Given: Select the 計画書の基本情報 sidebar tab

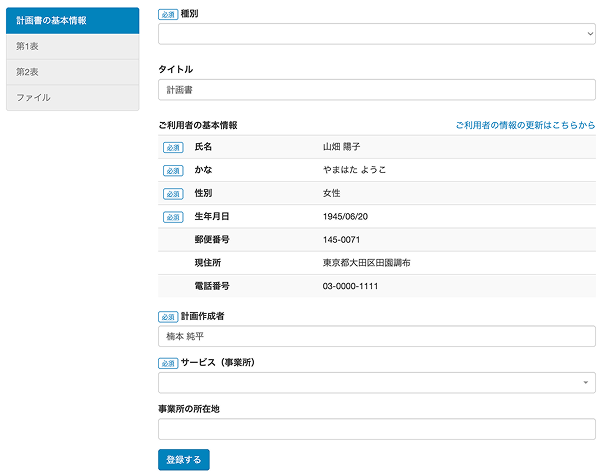Looking at the screenshot, I should [x=72, y=20].
